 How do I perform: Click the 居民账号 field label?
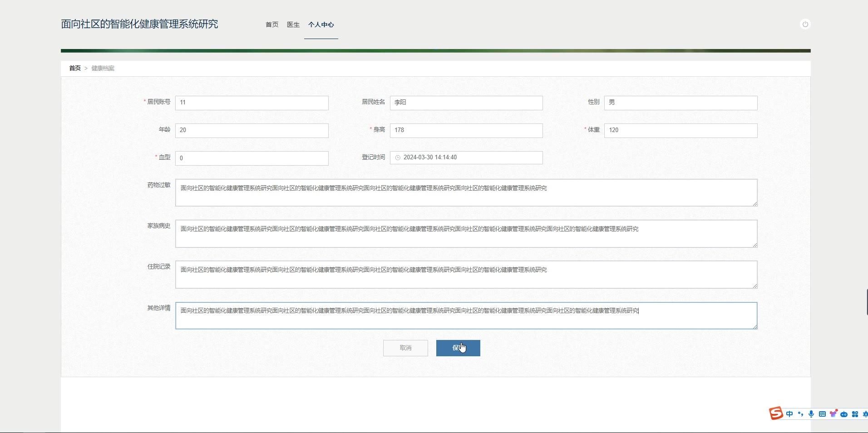tap(158, 102)
